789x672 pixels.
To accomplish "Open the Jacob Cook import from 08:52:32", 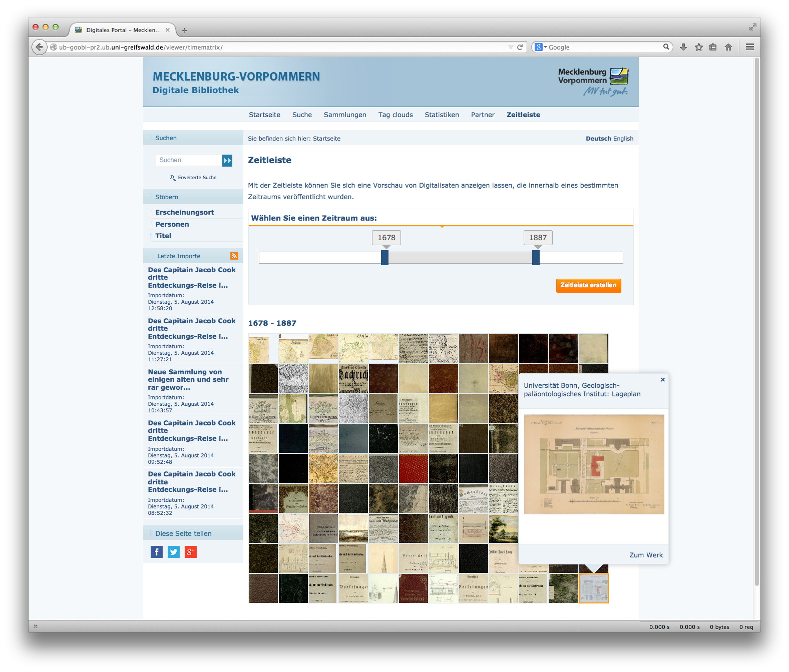I will click(192, 482).
